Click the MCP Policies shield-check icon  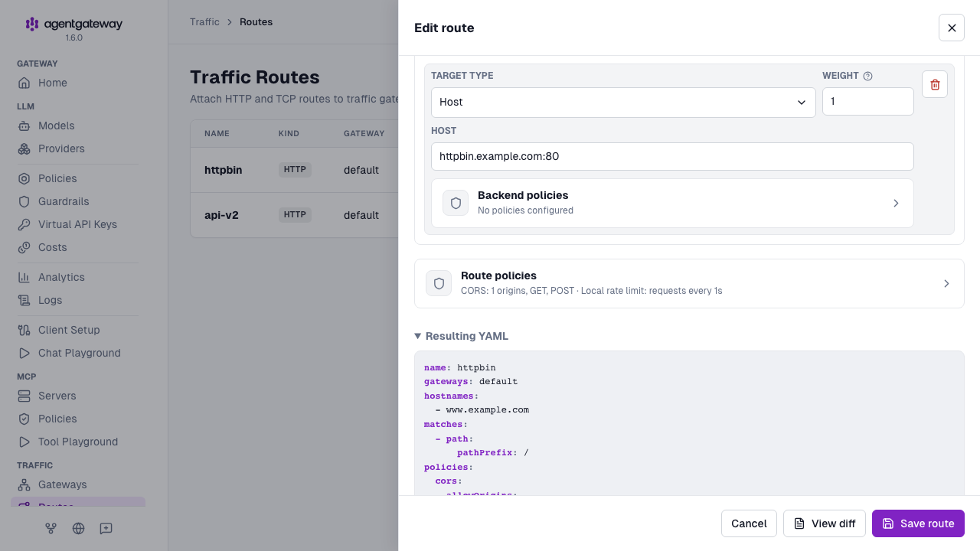[24, 419]
